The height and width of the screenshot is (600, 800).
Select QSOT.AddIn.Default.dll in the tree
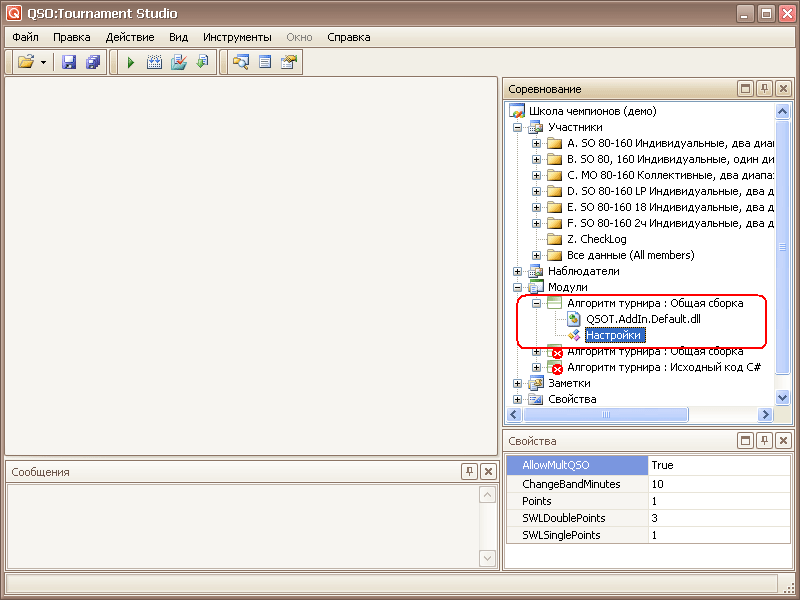tap(642, 319)
